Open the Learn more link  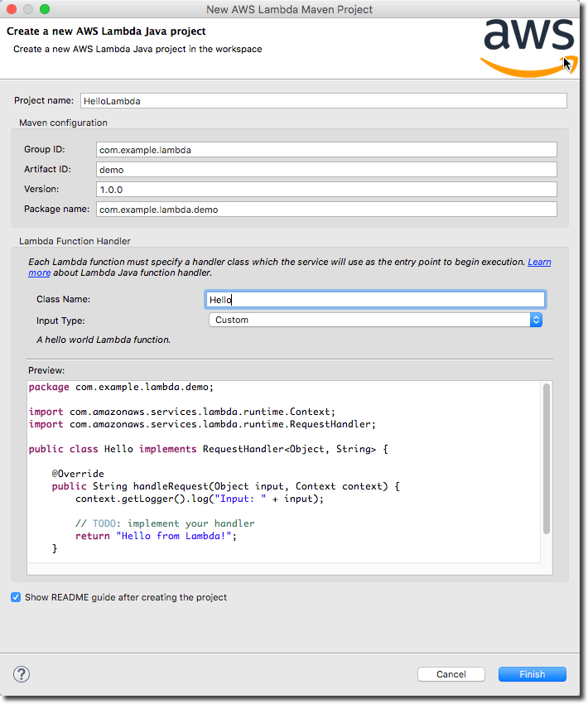click(x=539, y=262)
